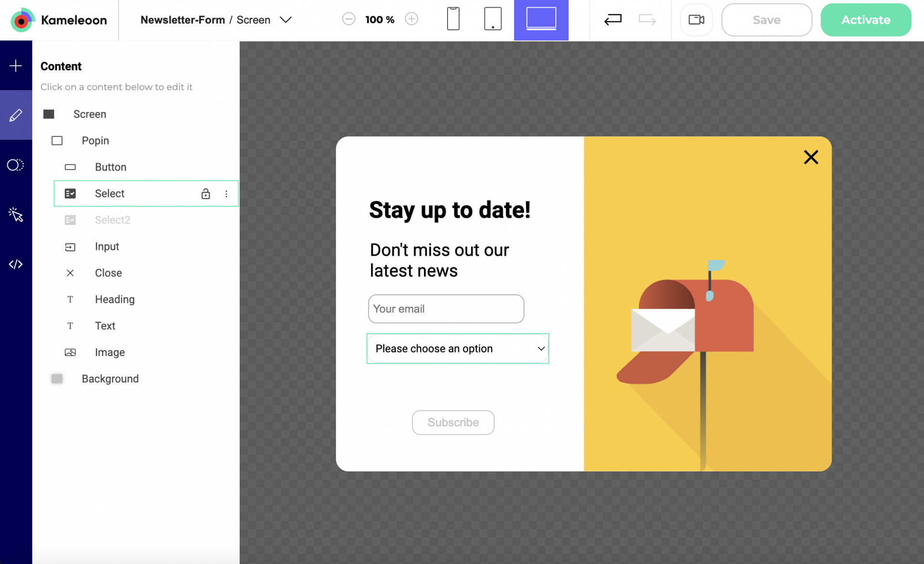Click the Input layer arrow icon
The width and height of the screenshot is (924, 564).
pos(70,247)
